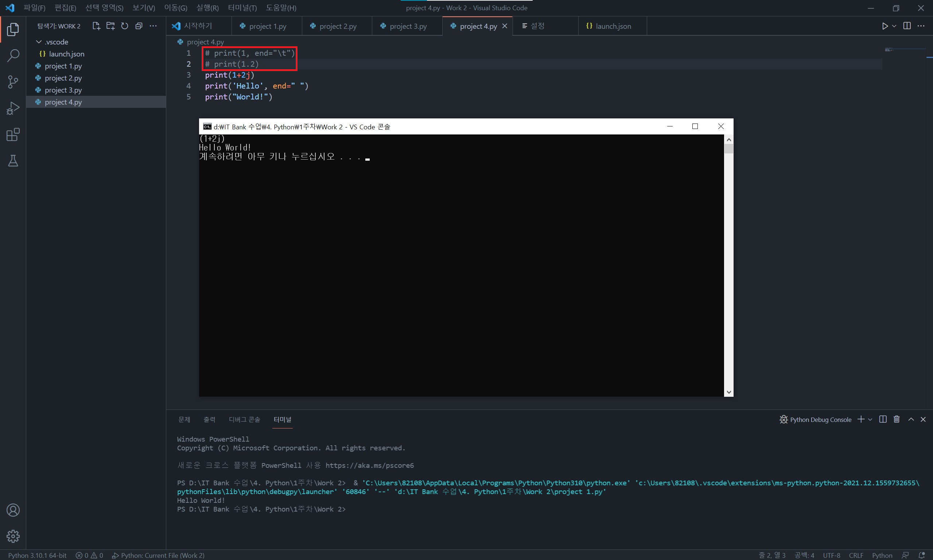
Task: Open the new terminal launch profile dropdown
Action: (870, 420)
